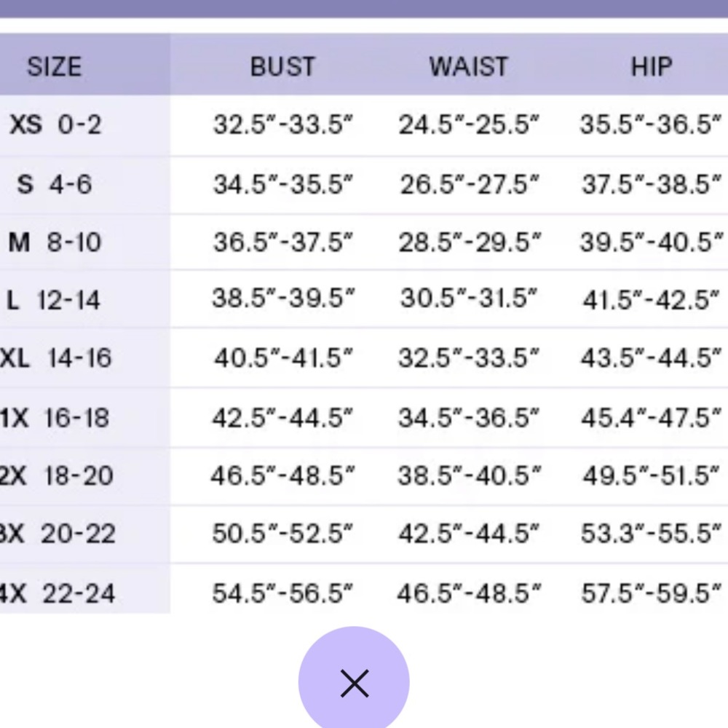The height and width of the screenshot is (728, 728).
Task: Click the L hip measurement 41.5"-42.5"
Action: (651, 300)
